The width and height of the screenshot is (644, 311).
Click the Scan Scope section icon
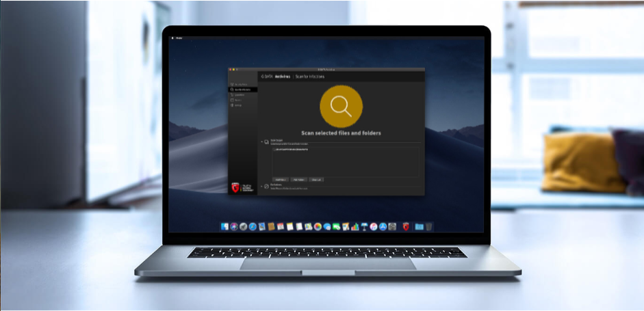(x=266, y=142)
